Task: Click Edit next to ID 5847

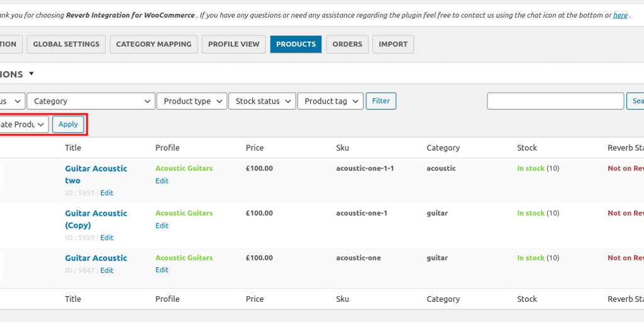Action: click(x=107, y=270)
